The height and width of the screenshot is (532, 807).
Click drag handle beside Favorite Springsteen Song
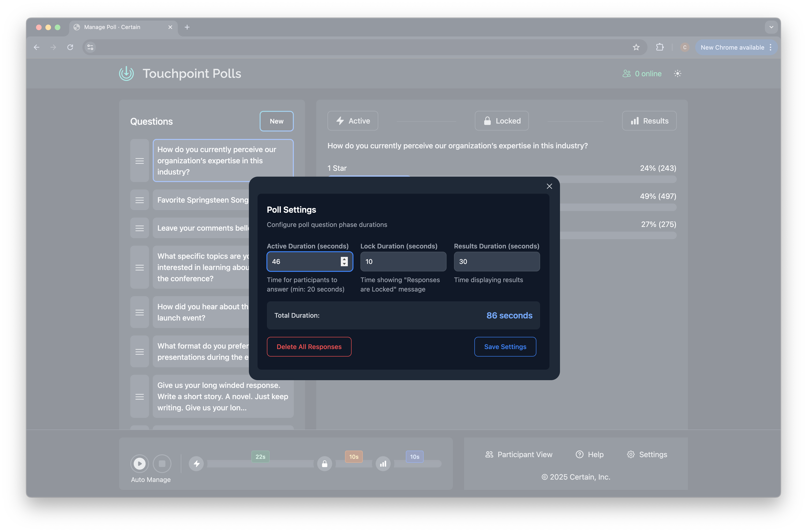click(139, 200)
